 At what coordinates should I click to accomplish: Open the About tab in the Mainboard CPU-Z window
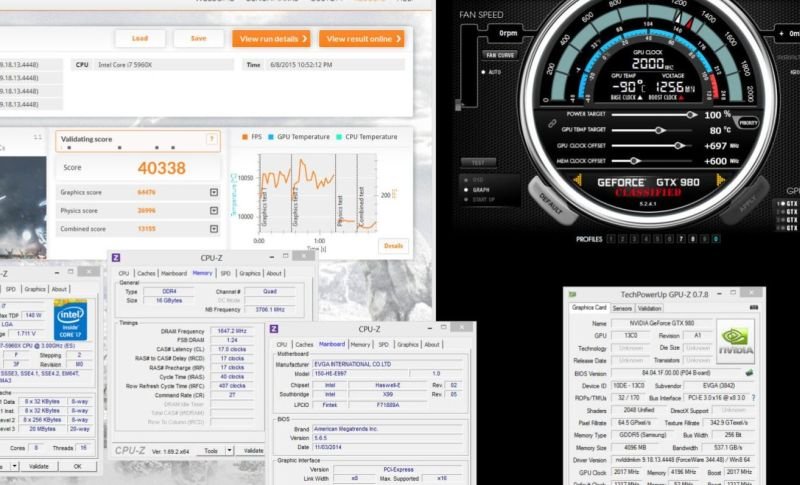(x=432, y=345)
